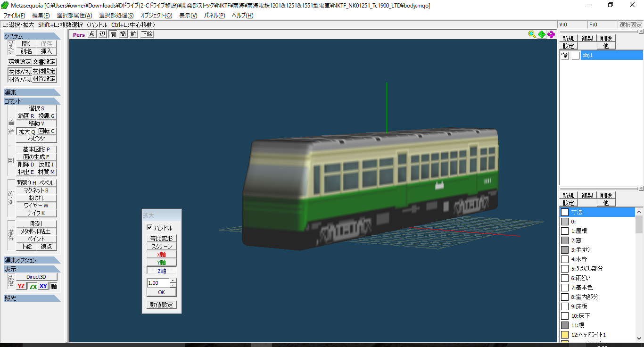Image resolution: width=644 pixels, height=347 pixels.
Task: Click material swatch for 寸法
Action: [x=565, y=212]
